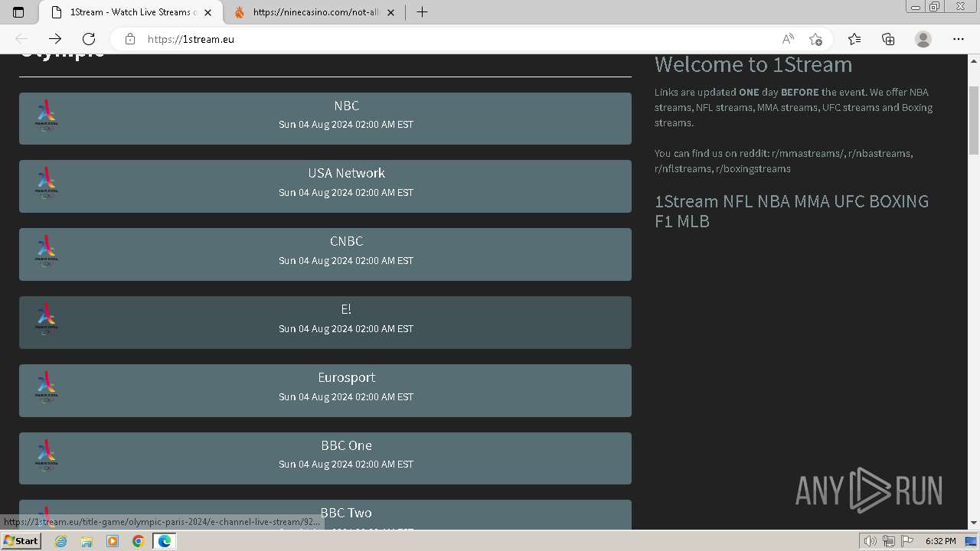The image size is (980, 551).
Task: Select Microsoft Edge taskbar button
Action: click(165, 541)
